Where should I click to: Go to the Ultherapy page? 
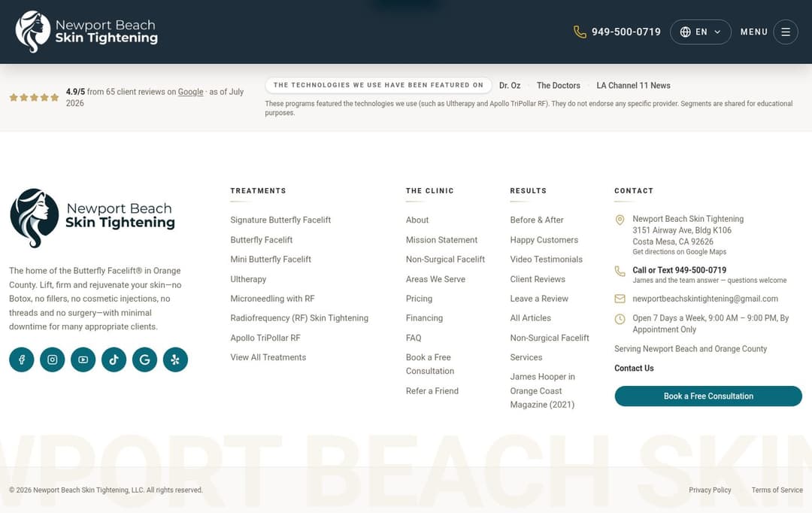tap(248, 279)
